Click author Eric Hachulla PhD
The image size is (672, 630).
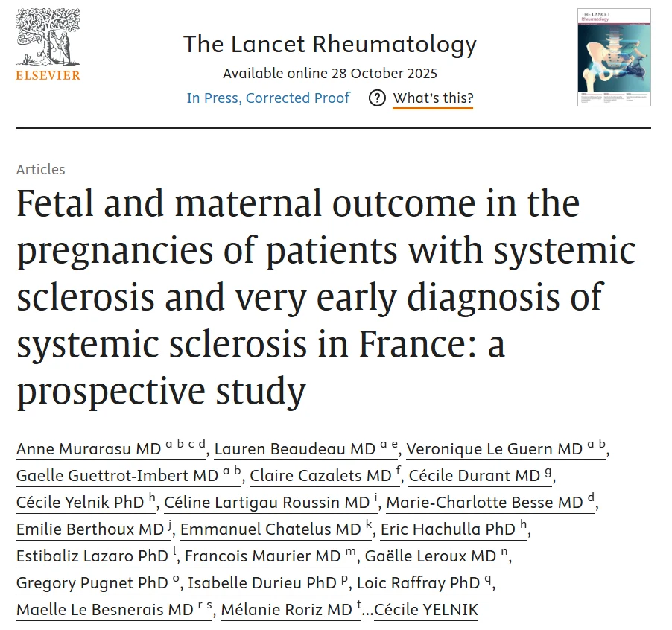point(448,529)
